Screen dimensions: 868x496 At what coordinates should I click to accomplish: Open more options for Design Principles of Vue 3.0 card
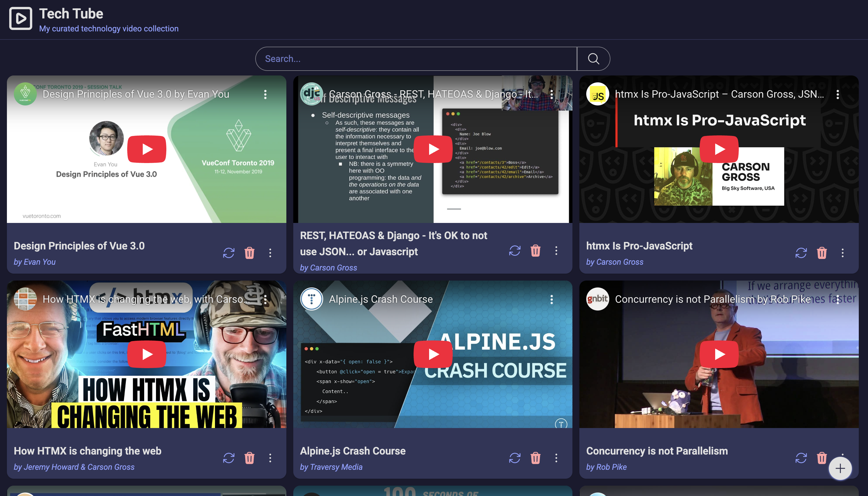click(x=270, y=253)
